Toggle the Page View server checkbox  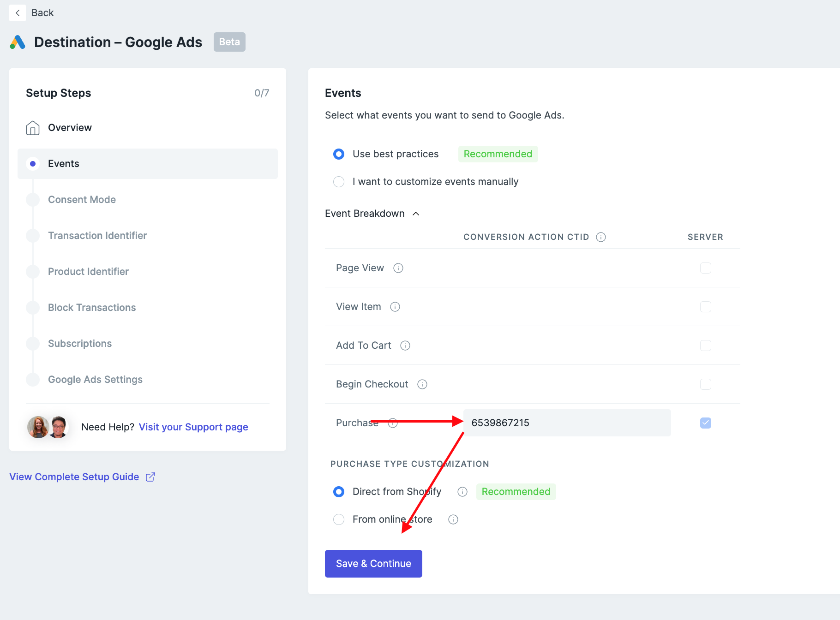tap(706, 268)
